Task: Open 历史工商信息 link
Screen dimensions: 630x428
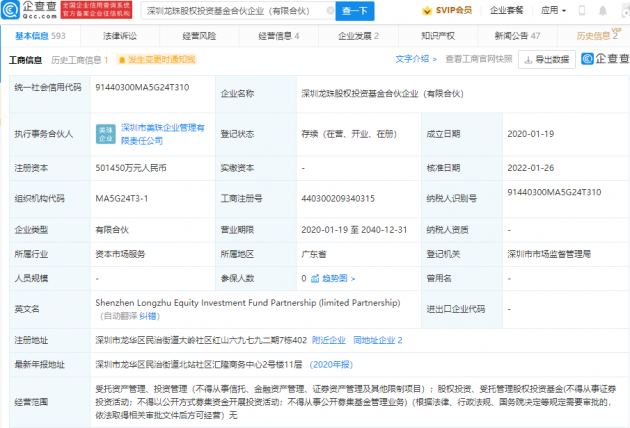Action: point(80,60)
